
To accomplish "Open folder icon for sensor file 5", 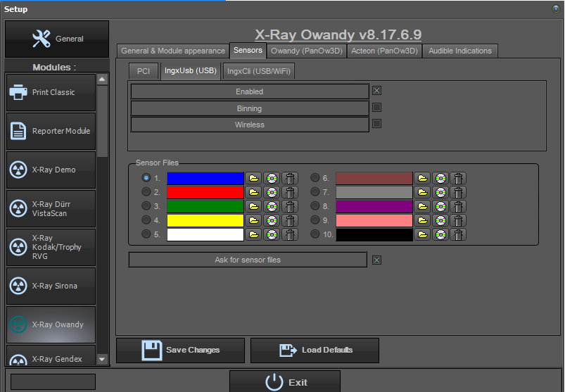I will [x=254, y=234].
